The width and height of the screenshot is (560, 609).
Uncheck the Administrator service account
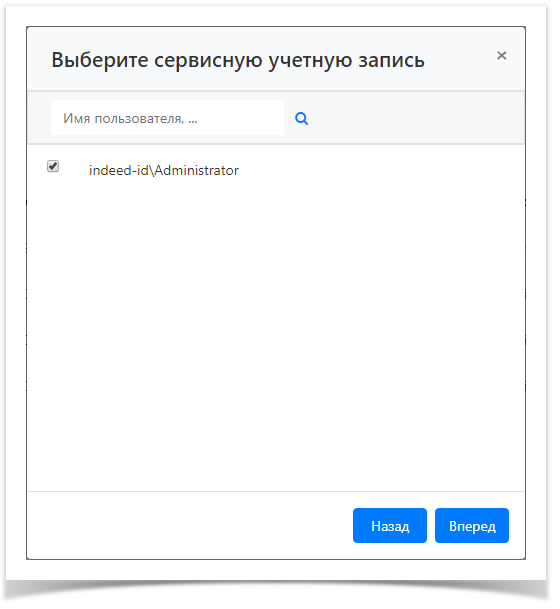click(x=53, y=166)
